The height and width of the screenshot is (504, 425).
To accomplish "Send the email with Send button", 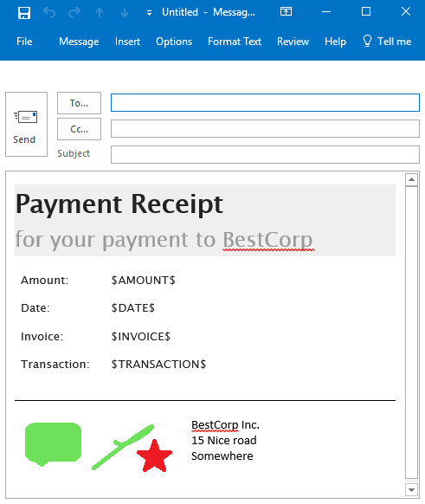I will click(x=26, y=125).
